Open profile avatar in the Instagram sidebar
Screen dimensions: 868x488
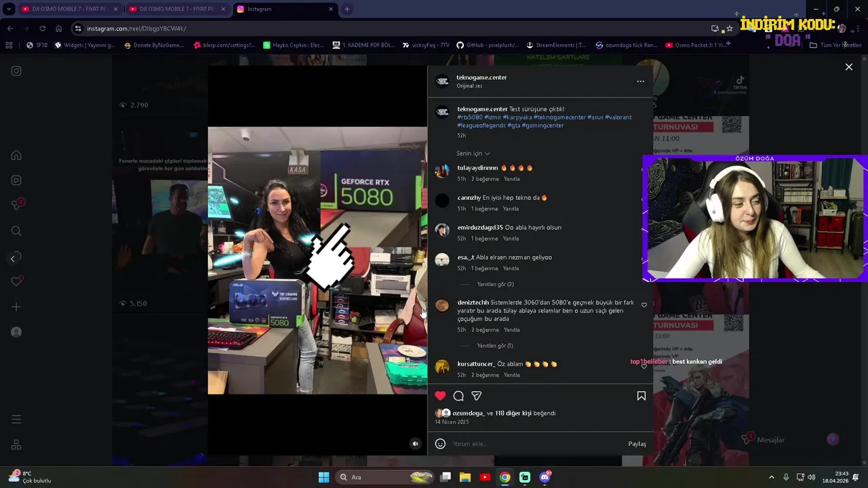click(16, 332)
